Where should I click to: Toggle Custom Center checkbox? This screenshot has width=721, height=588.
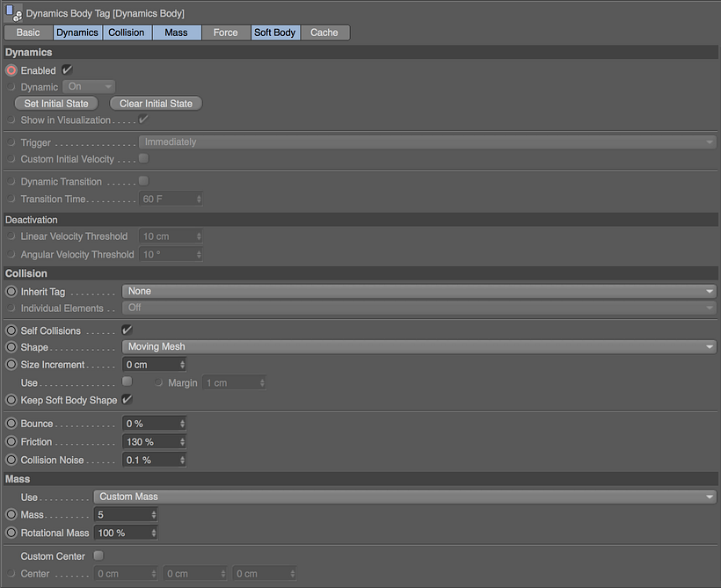(98, 555)
